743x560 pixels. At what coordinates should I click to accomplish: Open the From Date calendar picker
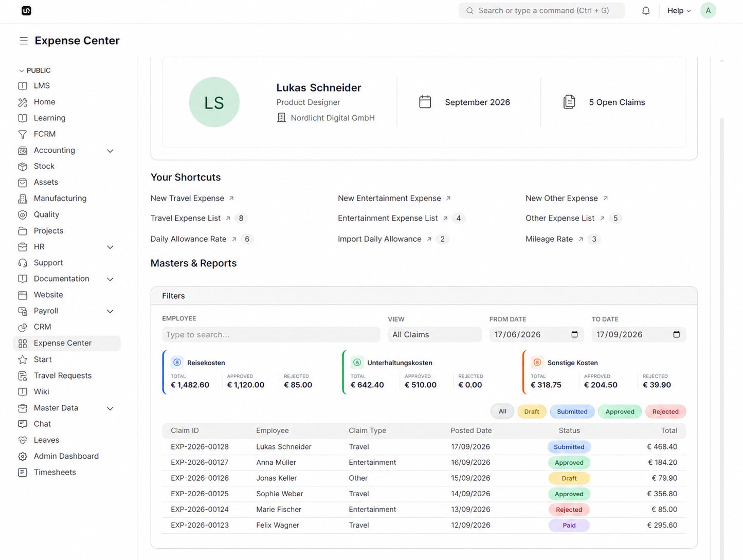pos(574,335)
